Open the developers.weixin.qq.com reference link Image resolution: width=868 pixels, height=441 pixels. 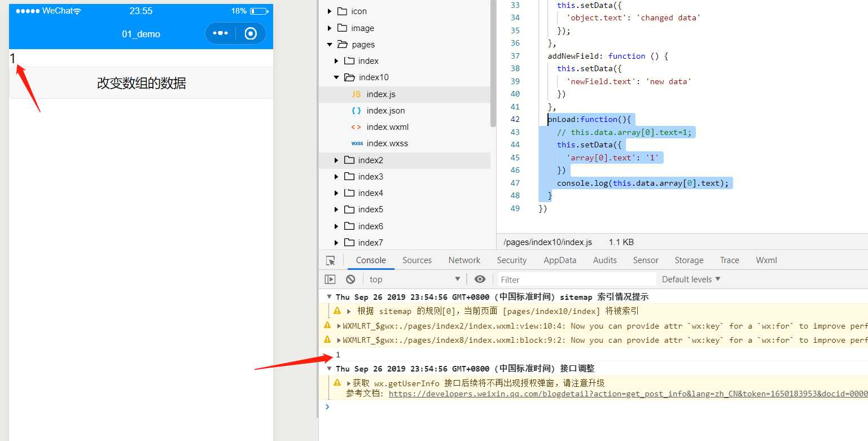point(628,394)
